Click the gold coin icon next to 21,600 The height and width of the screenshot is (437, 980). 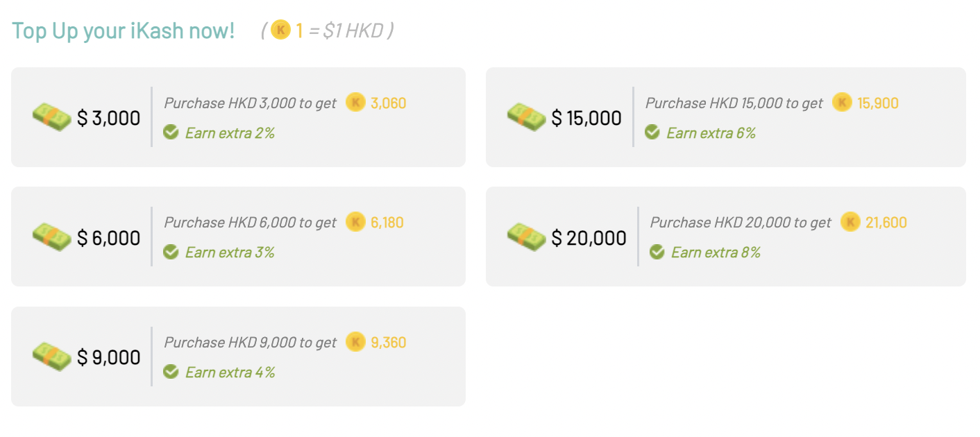850,222
